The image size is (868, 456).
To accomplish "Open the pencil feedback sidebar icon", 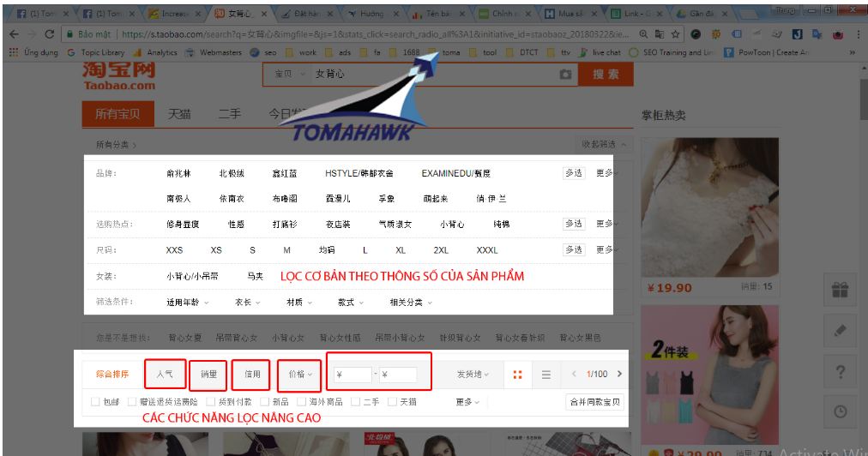I will (x=840, y=331).
